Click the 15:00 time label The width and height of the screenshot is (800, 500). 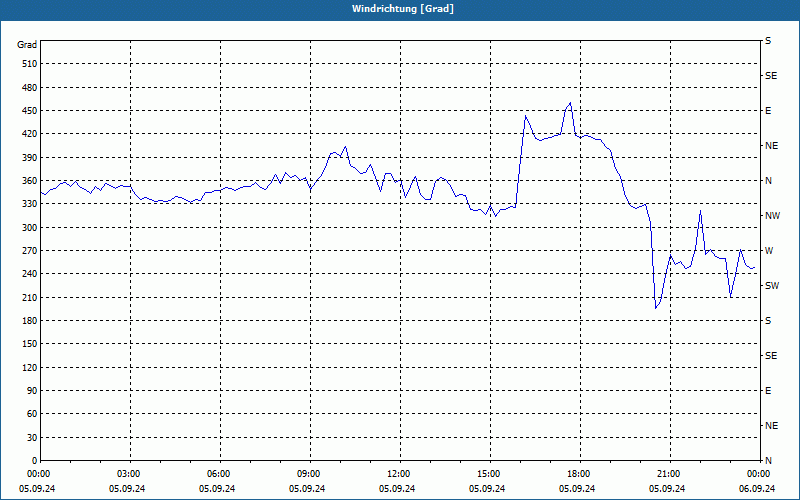[x=490, y=474]
